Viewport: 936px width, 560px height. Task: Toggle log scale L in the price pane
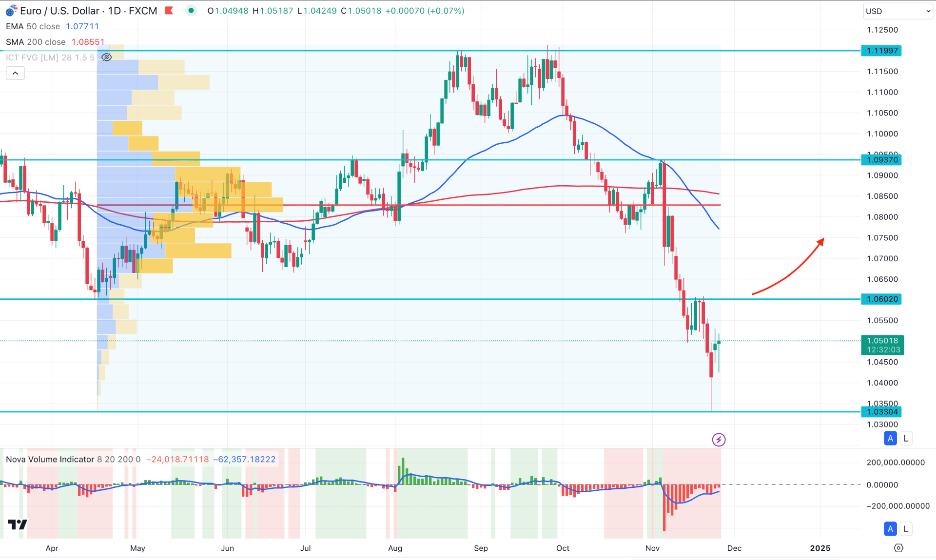click(906, 438)
